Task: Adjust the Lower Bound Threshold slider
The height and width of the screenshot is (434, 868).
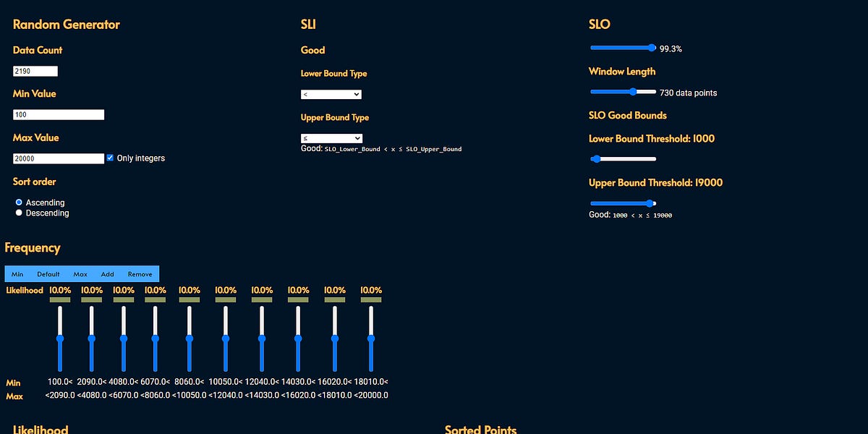Action: [623, 159]
